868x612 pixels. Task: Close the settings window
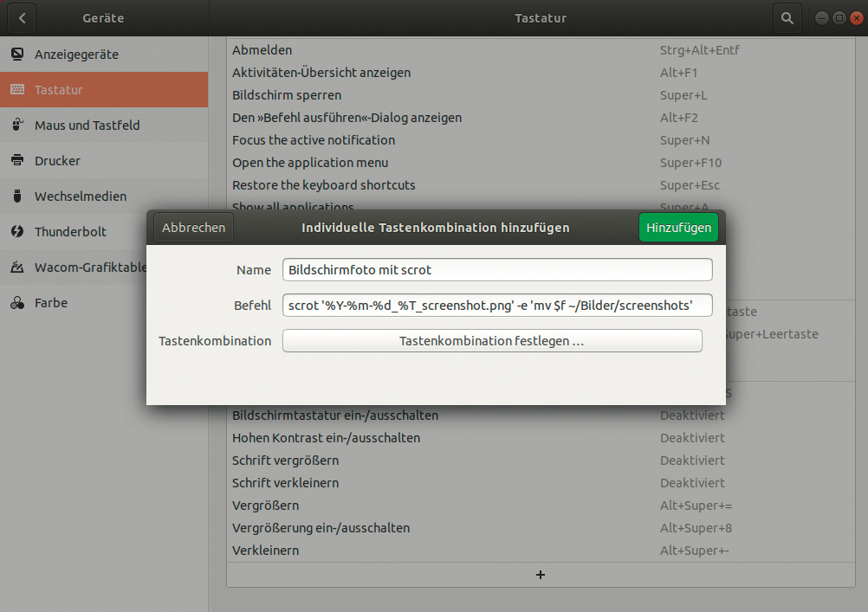[857, 18]
